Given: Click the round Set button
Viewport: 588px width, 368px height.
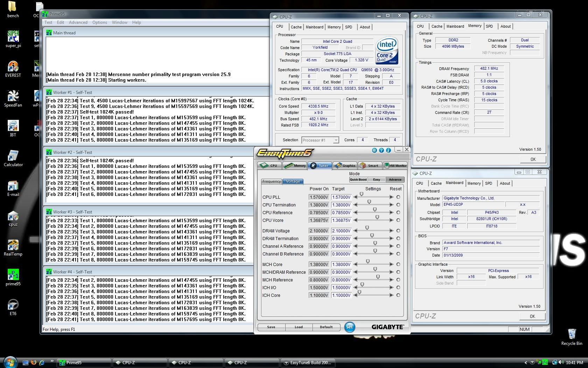Looking at the screenshot, I should click(x=349, y=327).
